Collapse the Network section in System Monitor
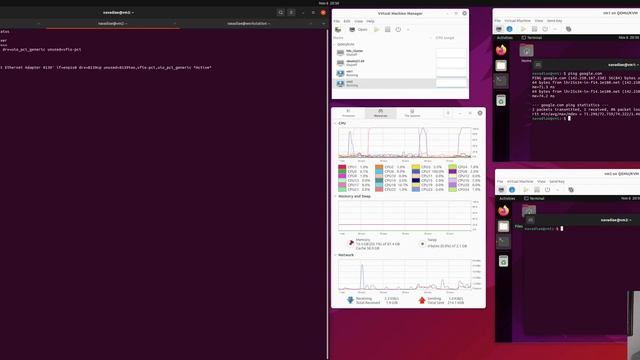 click(336, 255)
